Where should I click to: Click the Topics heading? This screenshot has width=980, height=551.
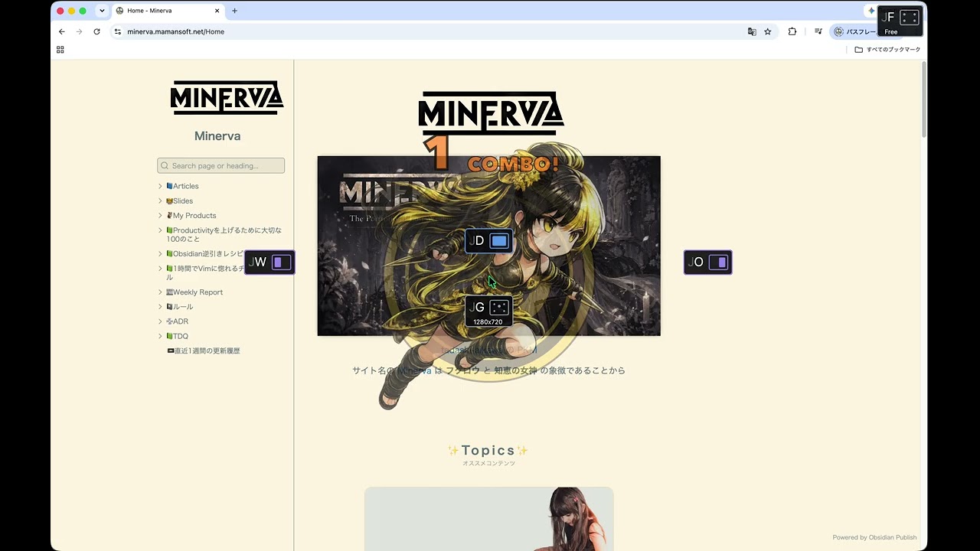pos(488,451)
